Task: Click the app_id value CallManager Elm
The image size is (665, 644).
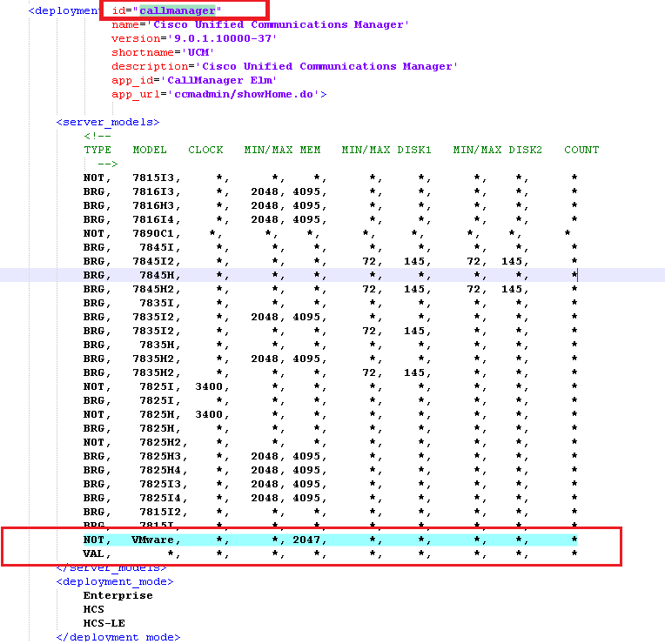Action: point(219,81)
